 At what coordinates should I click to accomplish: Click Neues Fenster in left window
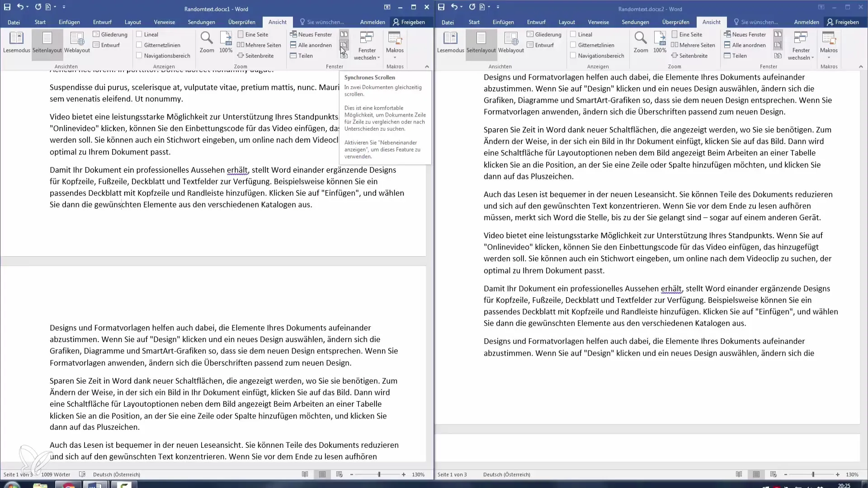pos(311,34)
